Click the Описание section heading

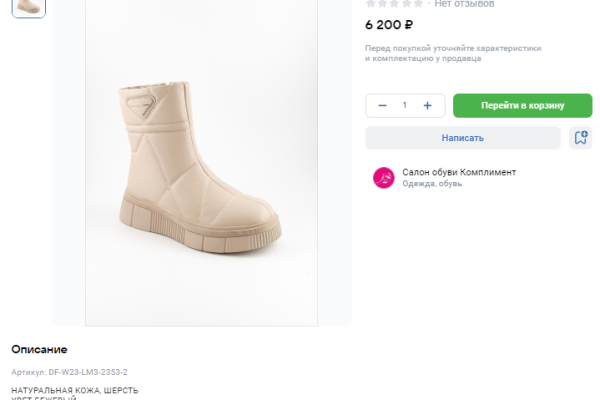click(x=40, y=349)
